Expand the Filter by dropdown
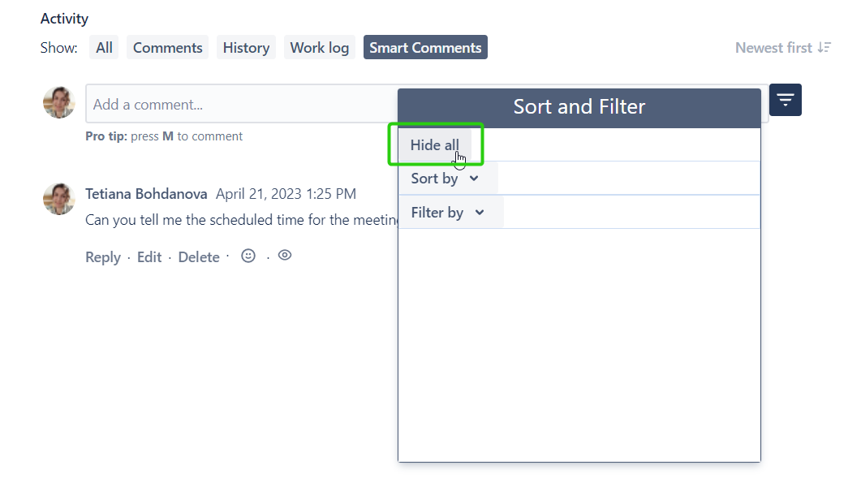The width and height of the screenshot is (861, 504). click(x=447, y=213)
